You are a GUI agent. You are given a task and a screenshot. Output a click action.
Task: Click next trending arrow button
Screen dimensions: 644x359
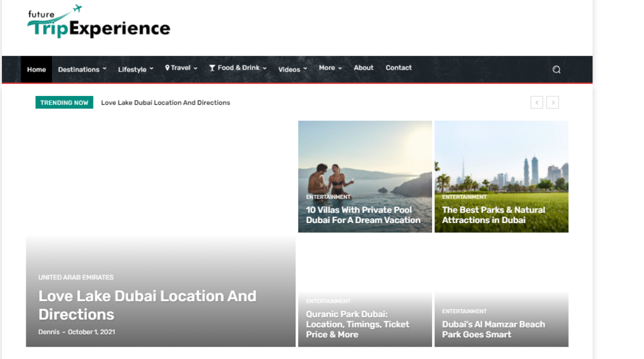(553, 102)
